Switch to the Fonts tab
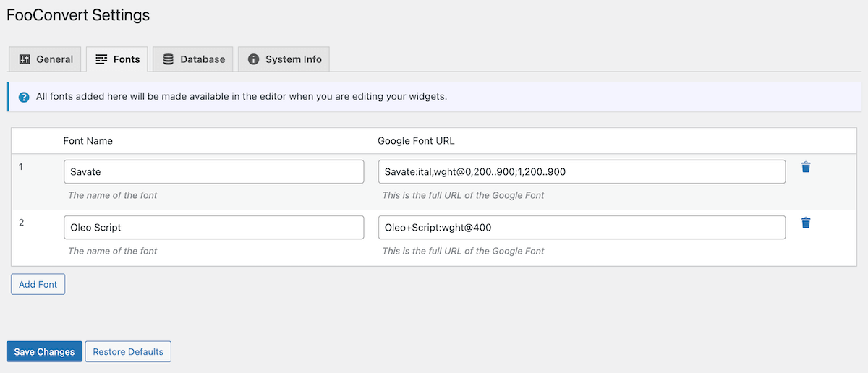Screen dimensions: 868x373 pyautogui.click(x=117, y=59)
